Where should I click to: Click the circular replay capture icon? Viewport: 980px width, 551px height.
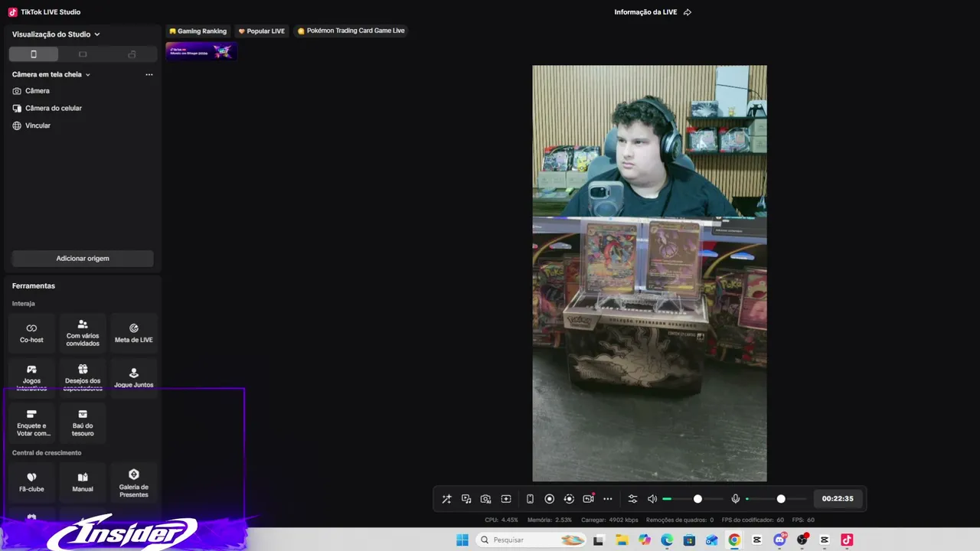point(569,499)
